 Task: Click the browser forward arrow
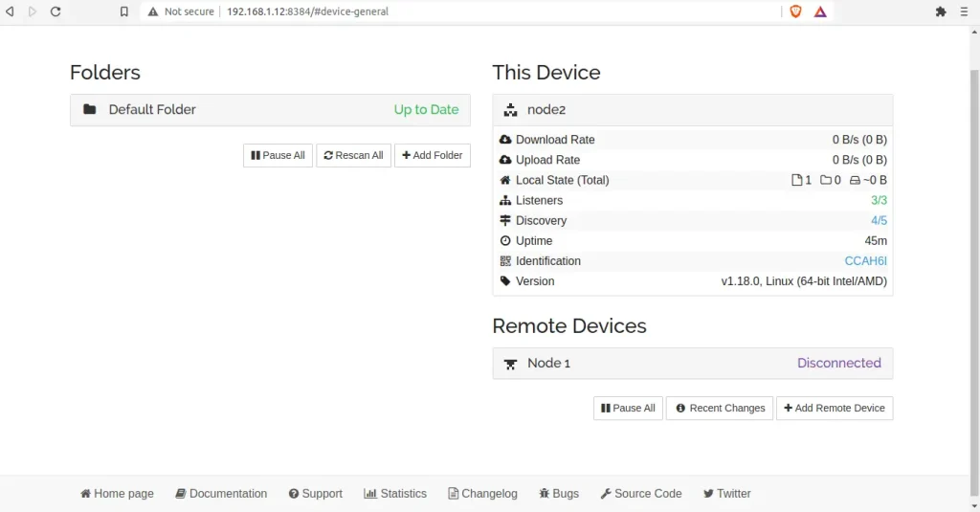33,11
